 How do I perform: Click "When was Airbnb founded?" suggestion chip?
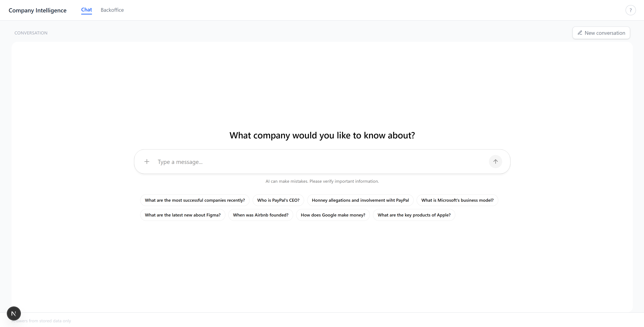click(260, 215)
